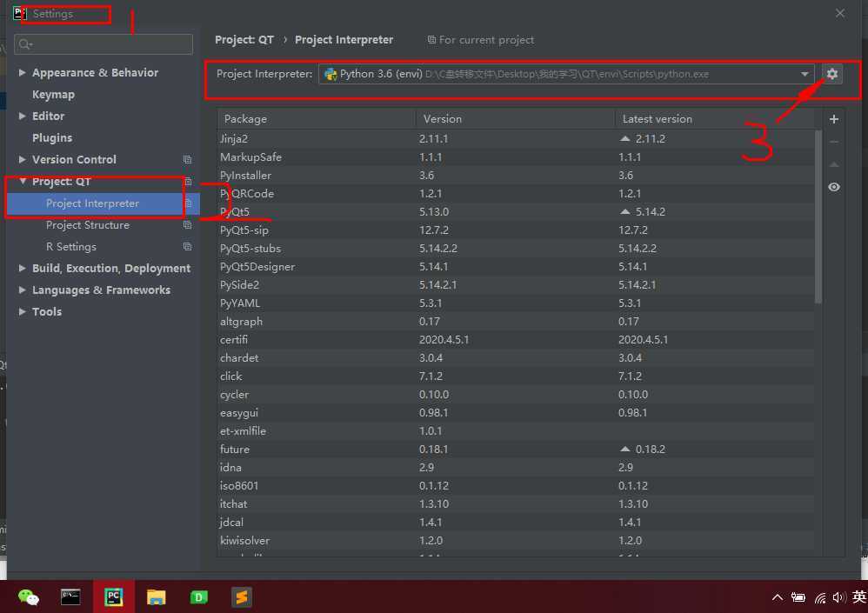868x613 pixels.
Task: Click the green D application taskbar icon
Action: point(198,597)
